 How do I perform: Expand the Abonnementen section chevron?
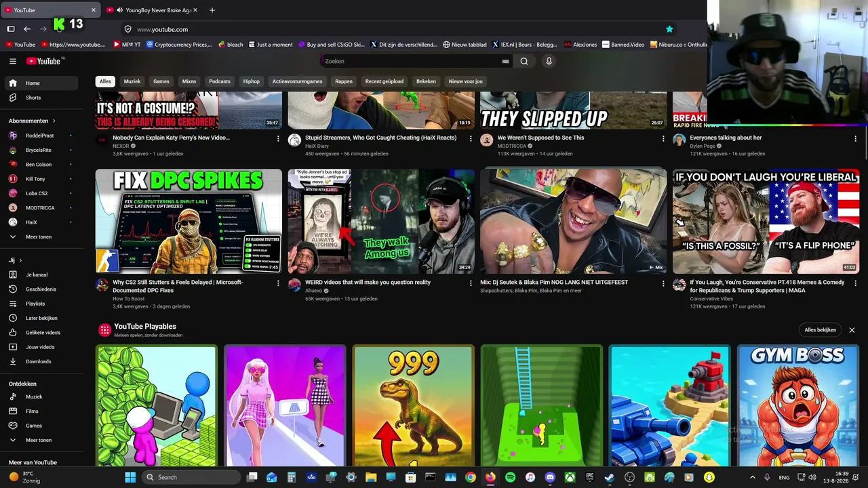54,121
